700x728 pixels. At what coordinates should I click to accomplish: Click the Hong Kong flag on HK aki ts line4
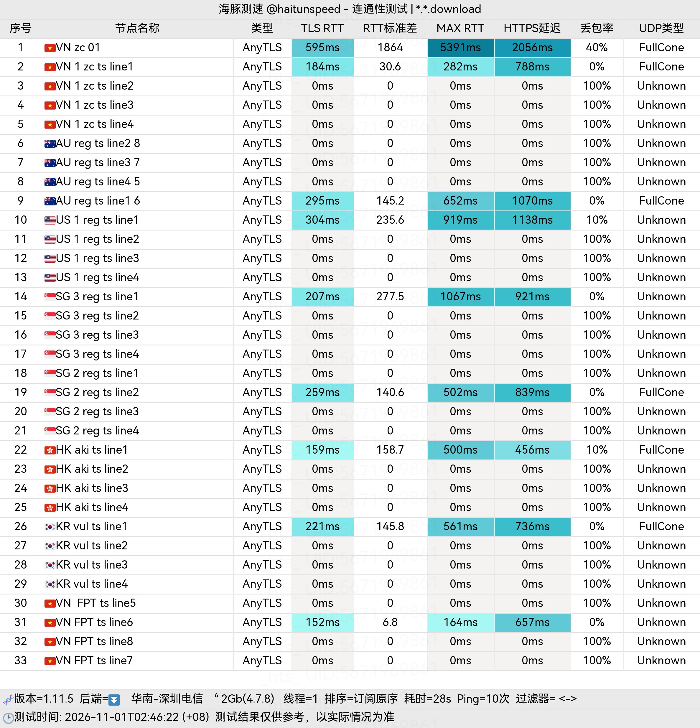[50, 508]
